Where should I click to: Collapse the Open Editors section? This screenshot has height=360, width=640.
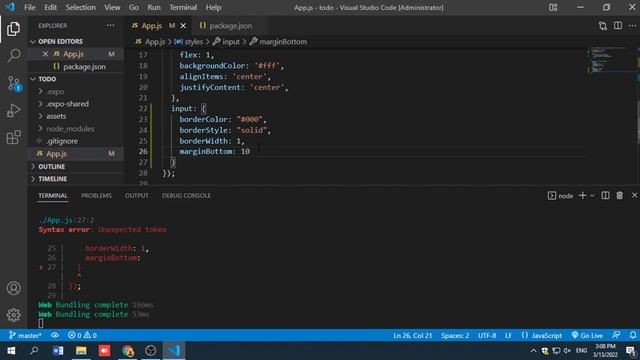(x=60, y=42)
